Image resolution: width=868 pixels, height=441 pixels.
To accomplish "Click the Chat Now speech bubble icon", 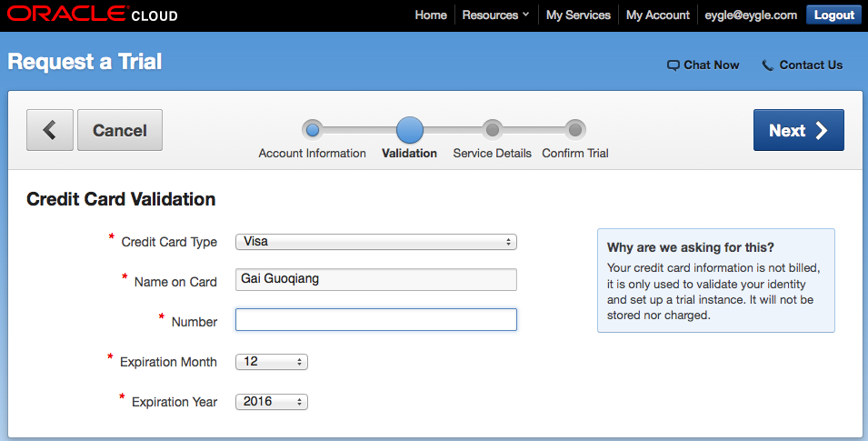I will (673, 65).
